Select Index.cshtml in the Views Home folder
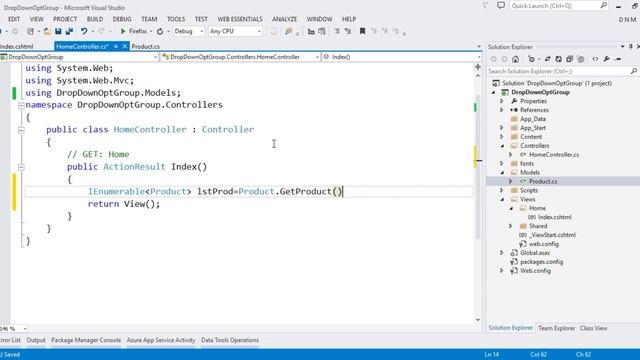Viewport: 640px width, 360px height. (555, 217)
